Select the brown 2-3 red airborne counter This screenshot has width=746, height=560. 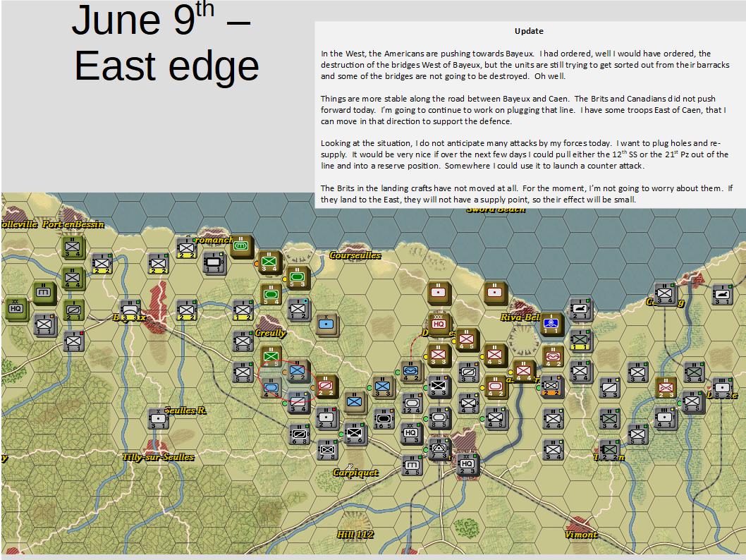[666, 388]
